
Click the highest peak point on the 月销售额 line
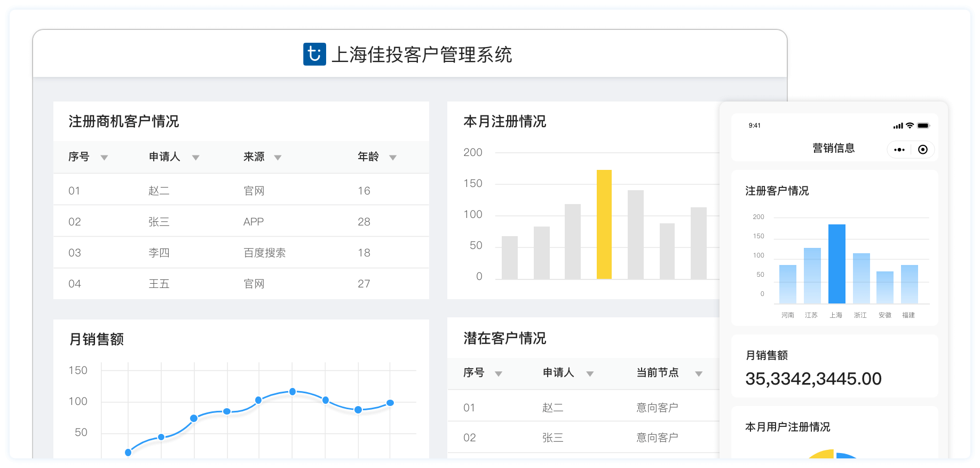[293, 392]
